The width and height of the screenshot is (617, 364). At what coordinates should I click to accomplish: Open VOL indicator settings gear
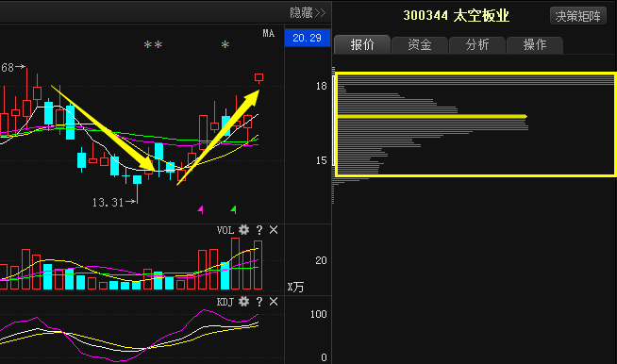click(x=244, y=230)
